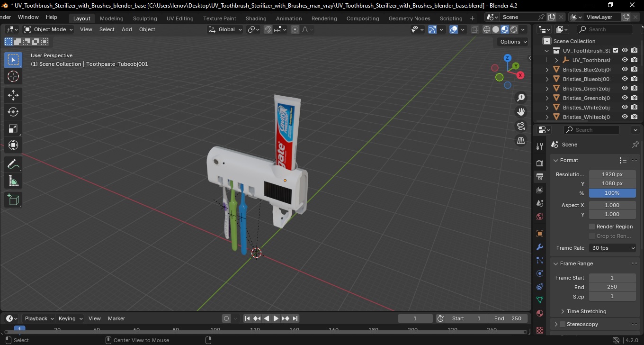
Task: Open the Object Mode dropdown
Action: (49, 29)
